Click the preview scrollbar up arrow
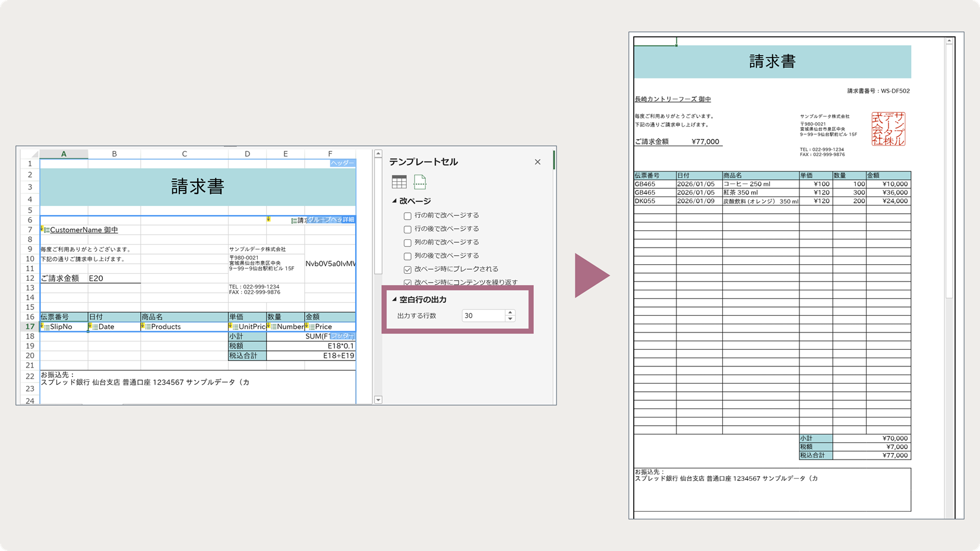 click(x=949, y=41)
